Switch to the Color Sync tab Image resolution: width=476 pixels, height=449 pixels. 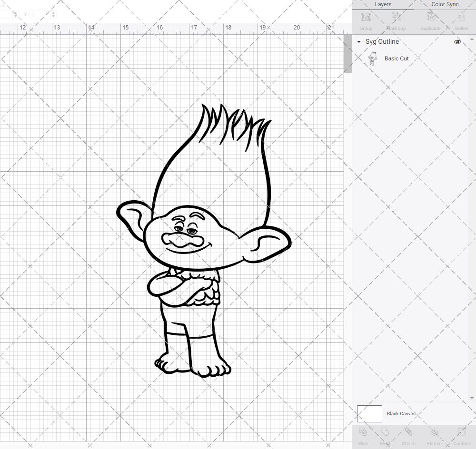point(445,4)
